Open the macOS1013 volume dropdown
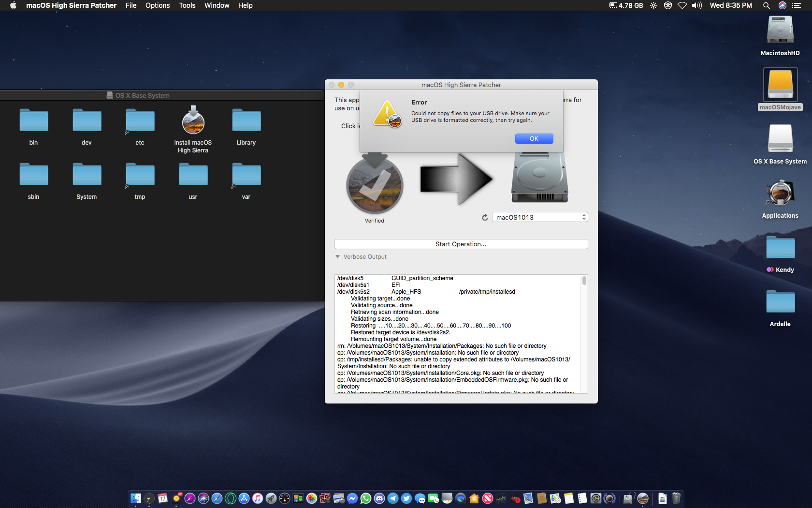Image resolution: width=812 pixels, height=508 pixels. tap(540, 217)
